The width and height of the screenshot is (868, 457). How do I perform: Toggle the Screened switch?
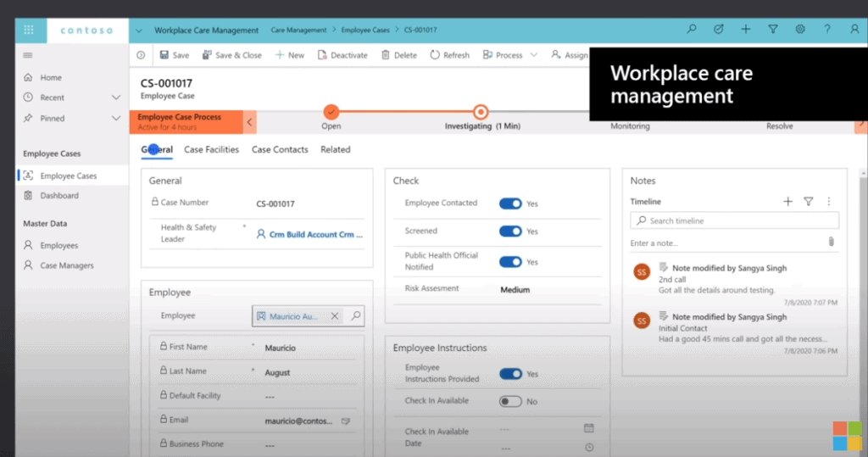(x=510, y=231)
